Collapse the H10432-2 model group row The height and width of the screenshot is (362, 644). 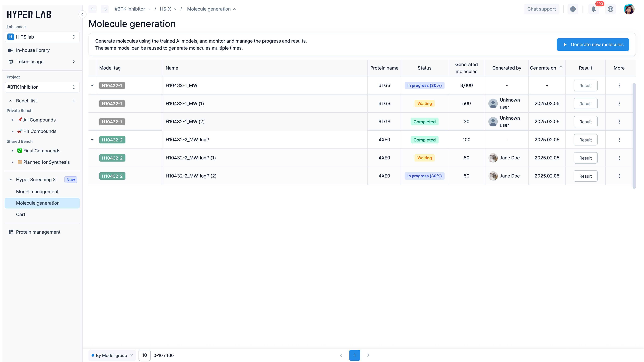pyautogui.click(x=92, y=140)
